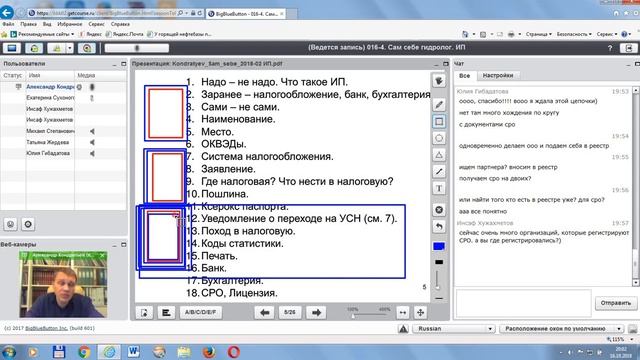Click the chat message input field
Viewport: 640px width, 360px height.
[x=523, y=303]
